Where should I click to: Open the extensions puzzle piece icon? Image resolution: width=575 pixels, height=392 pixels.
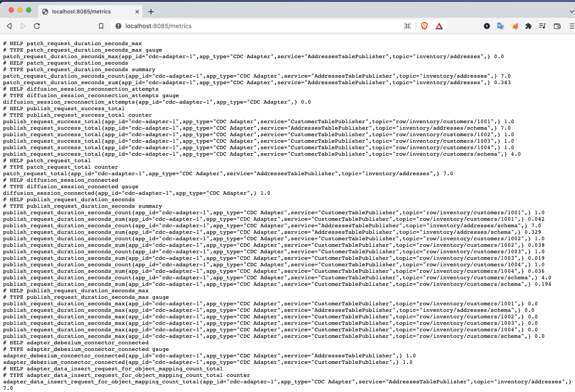[529, 26]
